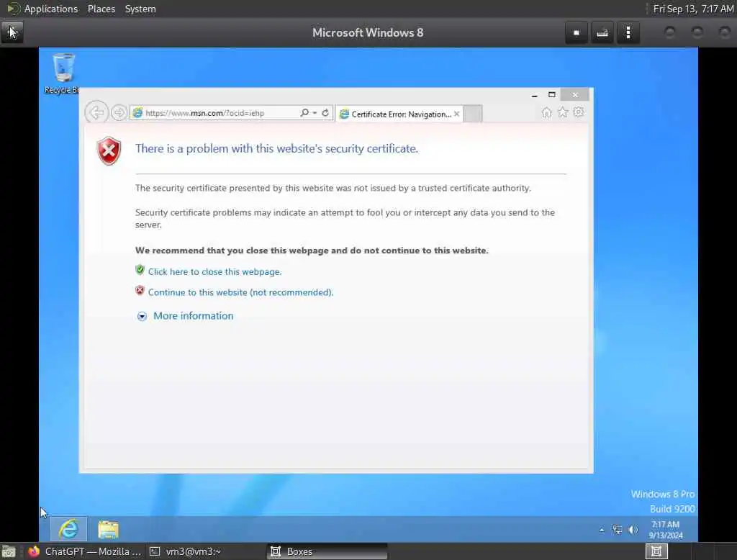Go back using the Boxes back arrow button

tap(12, 32)
